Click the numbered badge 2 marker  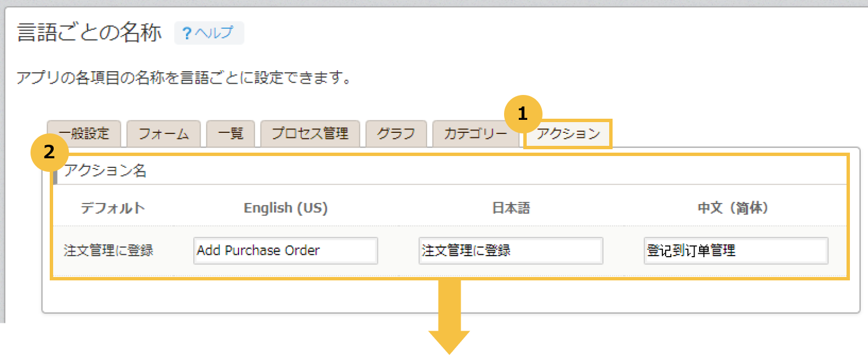point(50,151)
